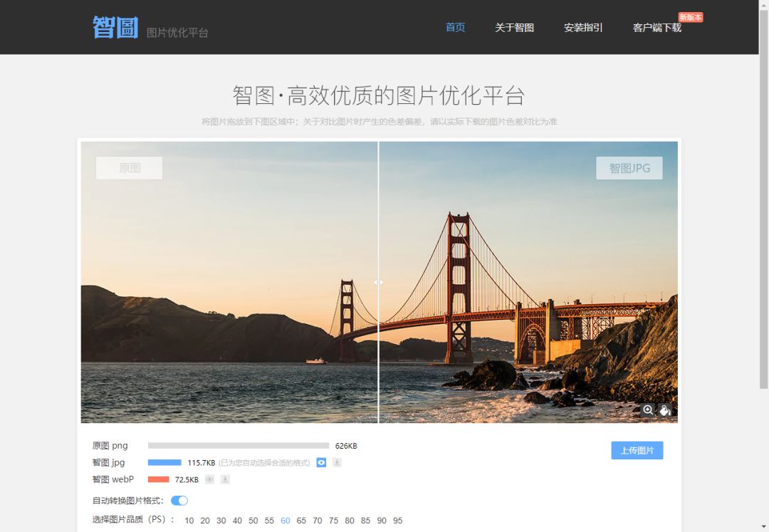
Task: Download the 智图 webP result
Action: click(x=225, y=479)
